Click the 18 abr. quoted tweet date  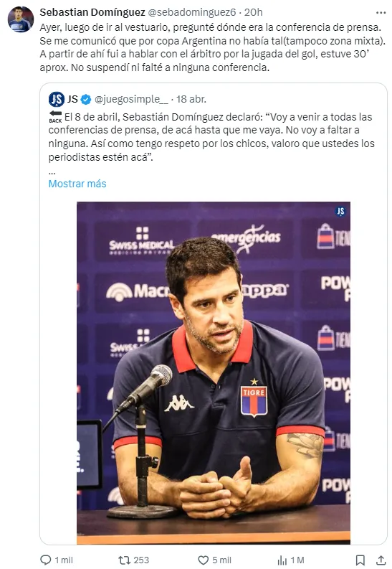191,99
